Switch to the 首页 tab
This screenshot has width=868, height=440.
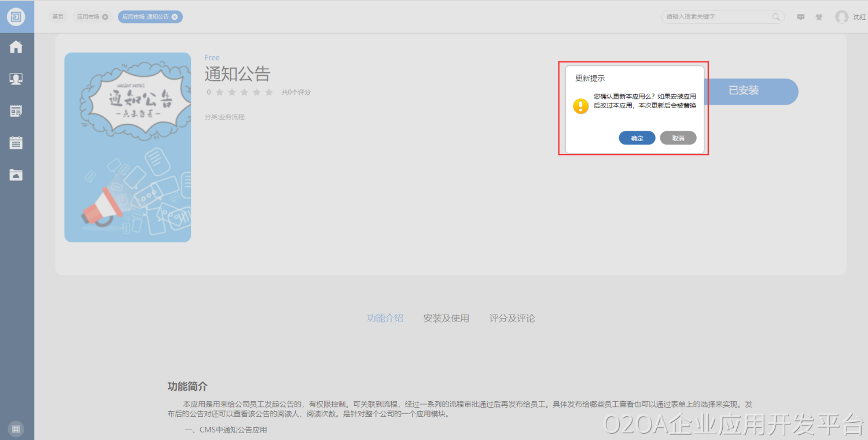(x=58, y=17)
